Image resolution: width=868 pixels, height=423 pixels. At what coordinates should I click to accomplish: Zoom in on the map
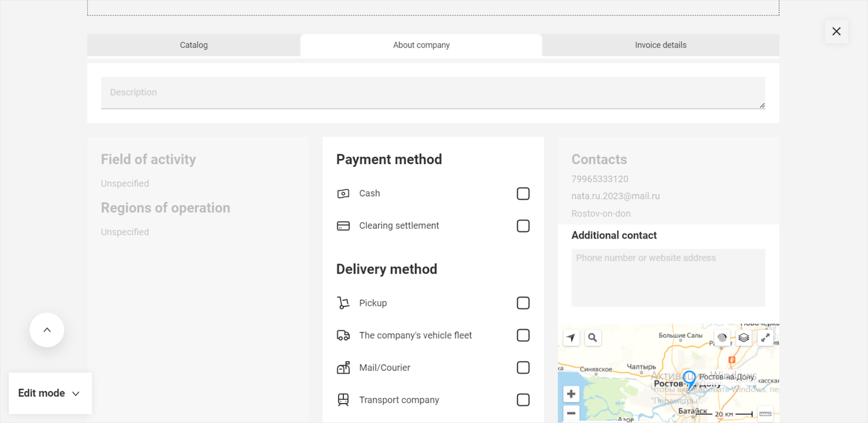coord(571,394)
